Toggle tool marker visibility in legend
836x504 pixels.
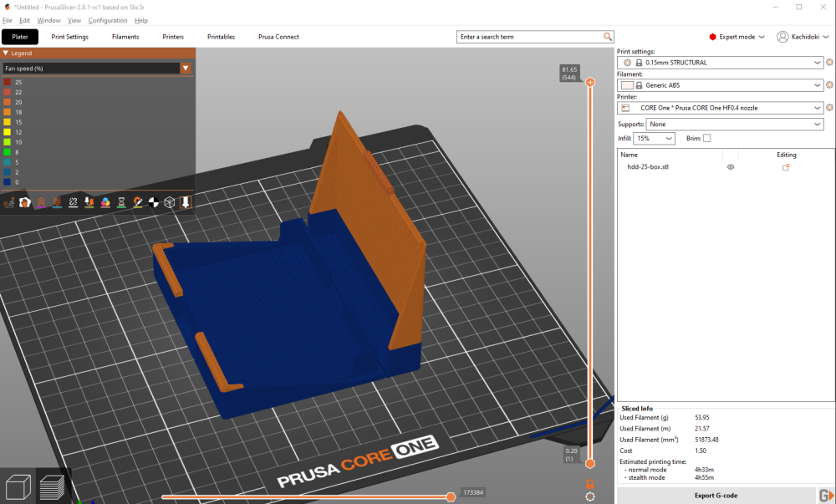coord(186,202)
